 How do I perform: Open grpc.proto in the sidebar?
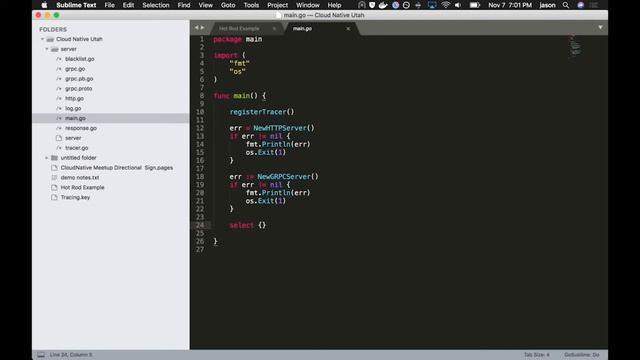[x=78, y=89]
